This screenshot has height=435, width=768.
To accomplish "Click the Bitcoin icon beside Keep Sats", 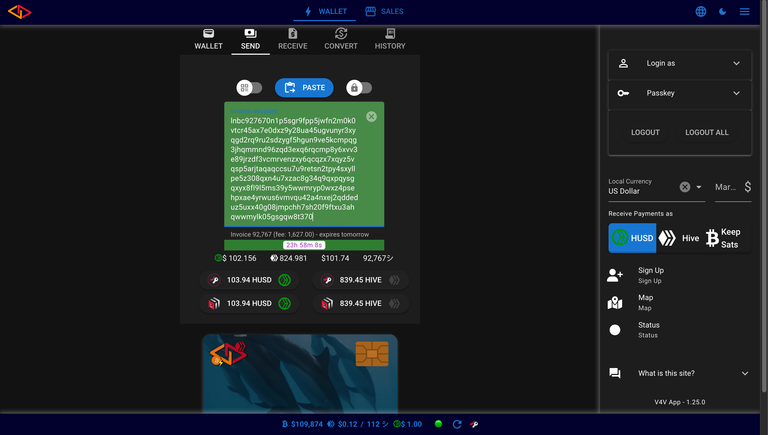I will 712,238.
